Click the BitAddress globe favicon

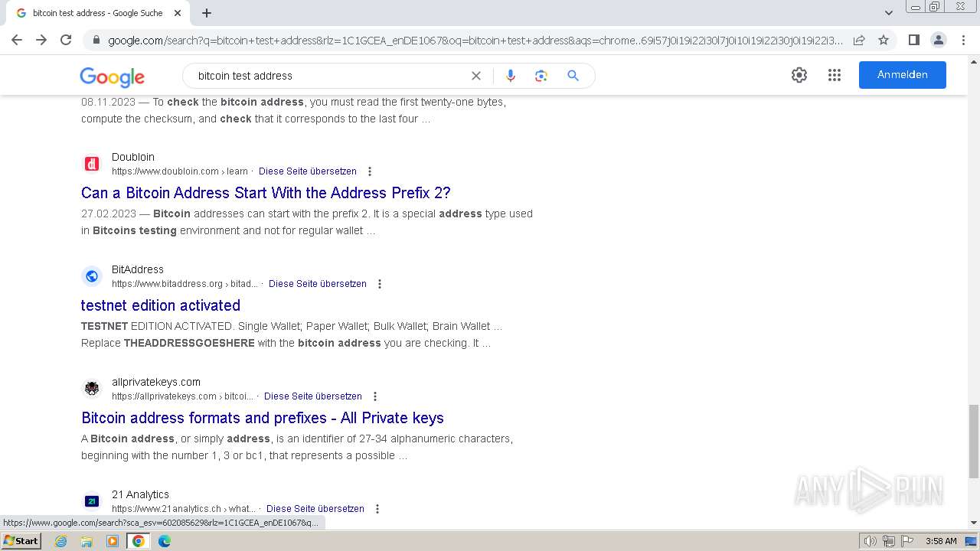pos(92,276)
